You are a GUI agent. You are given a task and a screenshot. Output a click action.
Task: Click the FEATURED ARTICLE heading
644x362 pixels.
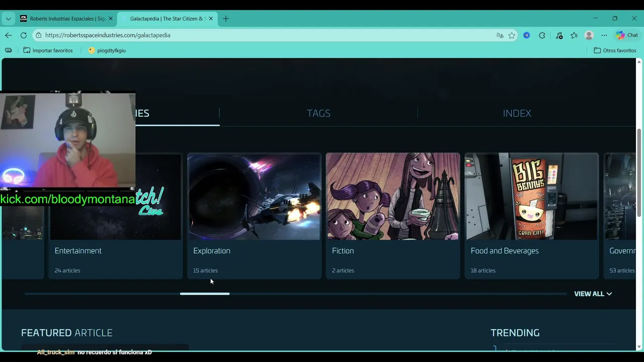67,333
